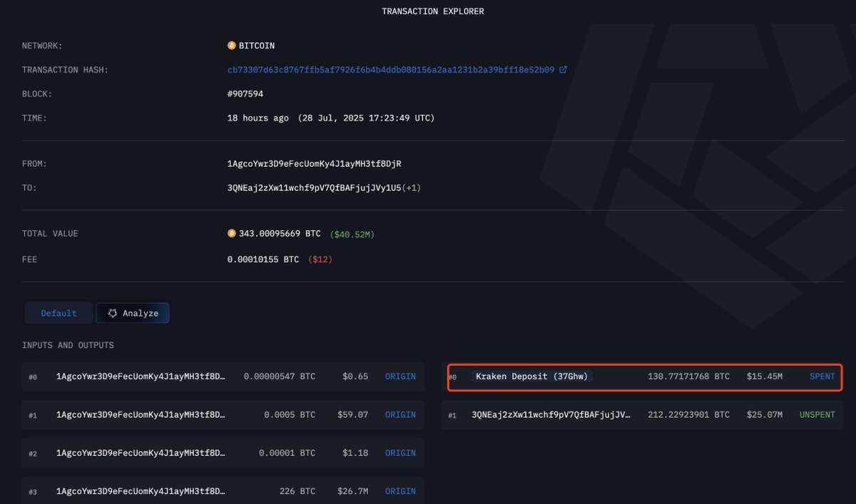
Task: Click the Bitcoin coin icon beside total value
Action: (x=230, y=233)
